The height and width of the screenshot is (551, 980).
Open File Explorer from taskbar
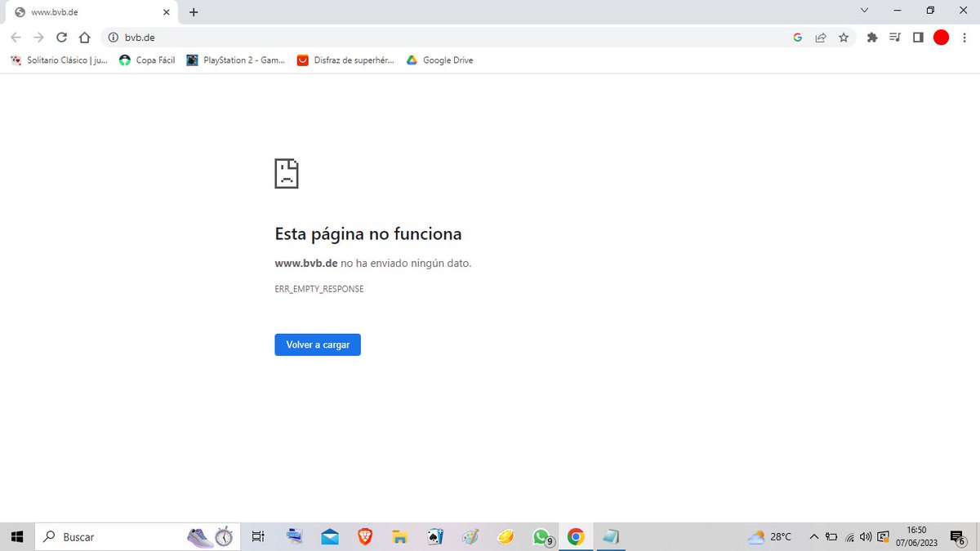pos(400,536)
